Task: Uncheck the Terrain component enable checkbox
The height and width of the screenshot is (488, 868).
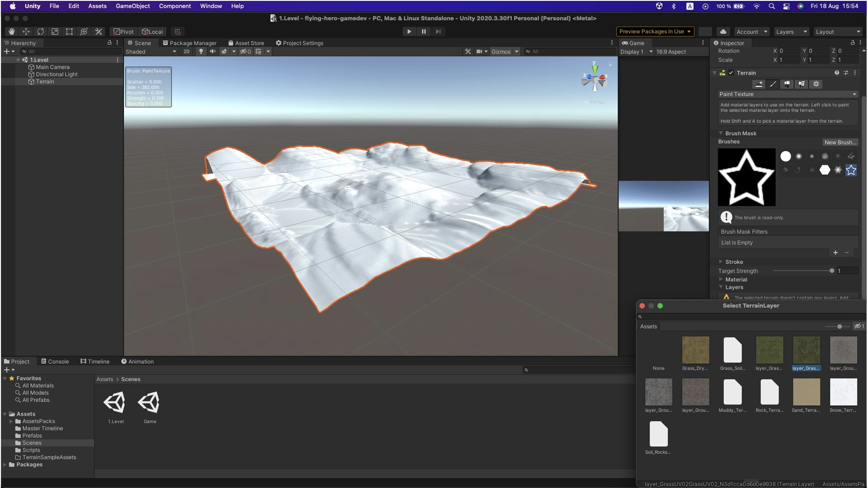Action: pos(731,73)
